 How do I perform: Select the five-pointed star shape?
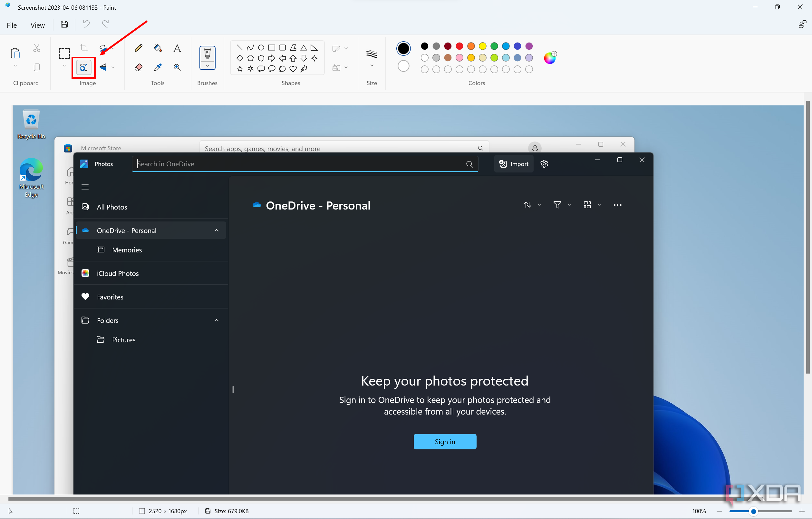point(240,69)
